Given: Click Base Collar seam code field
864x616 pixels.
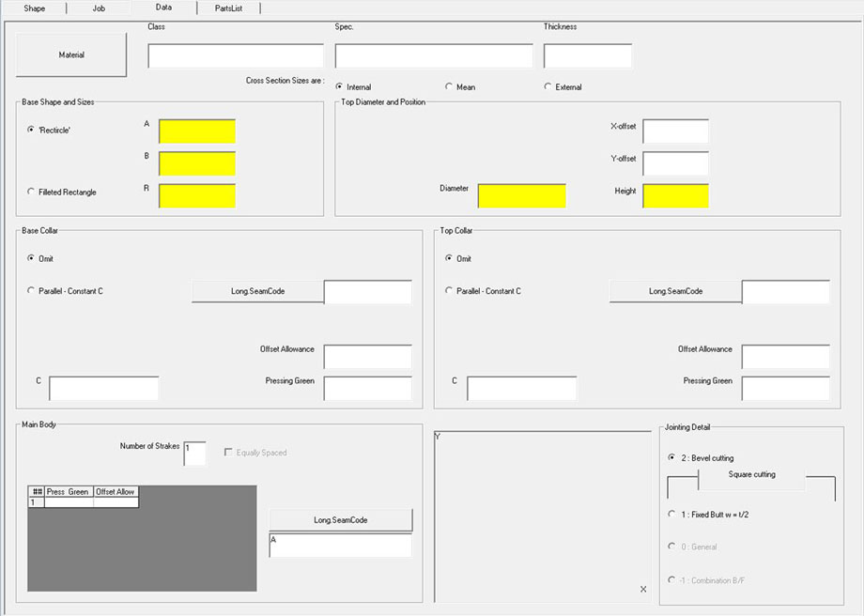Looking at the screenshot, I should point(368,292).
